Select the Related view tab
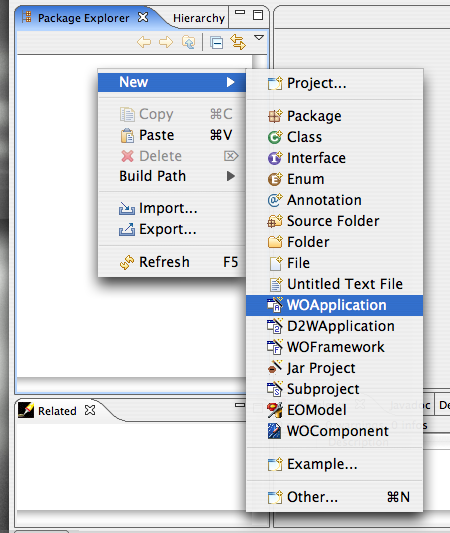 [x=57, y=411]
